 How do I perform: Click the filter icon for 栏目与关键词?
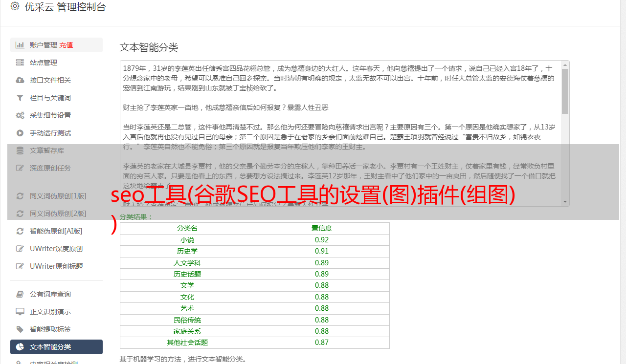(20, 98)
